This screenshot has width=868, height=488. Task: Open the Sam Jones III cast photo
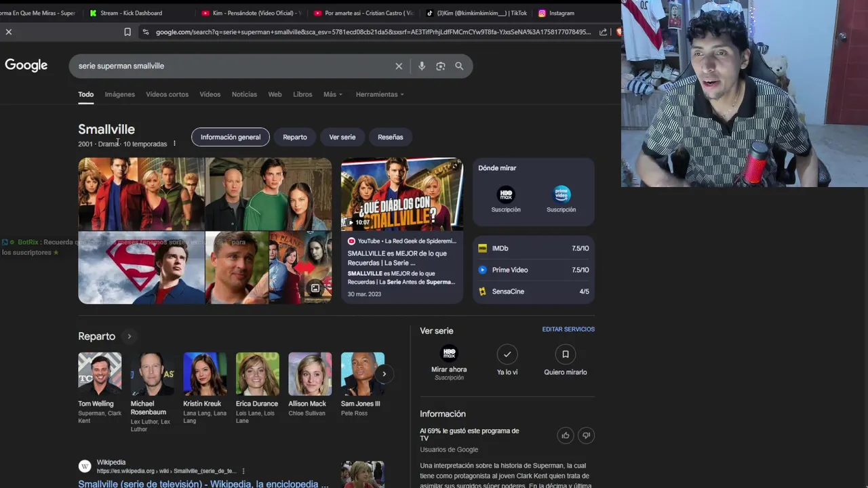[363, 374]
